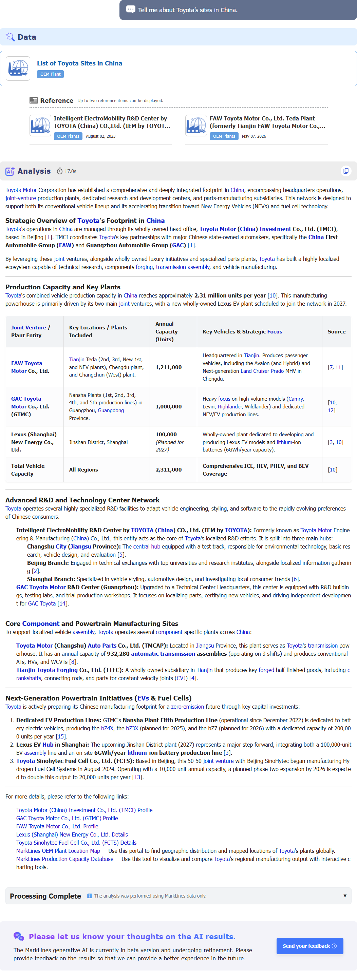Image resolution: width=357 pixels, height=980 pixels.
Task: Click the feedback speech bubble icon
Action: (19, 936)
